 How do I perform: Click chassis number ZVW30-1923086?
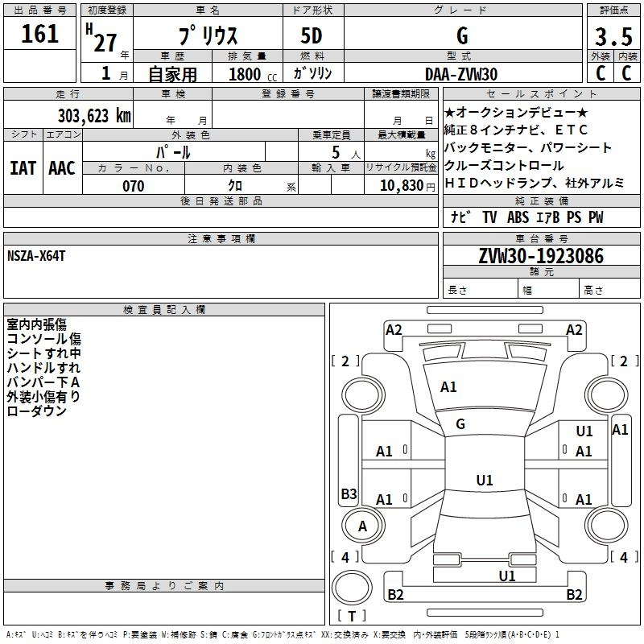540,257
